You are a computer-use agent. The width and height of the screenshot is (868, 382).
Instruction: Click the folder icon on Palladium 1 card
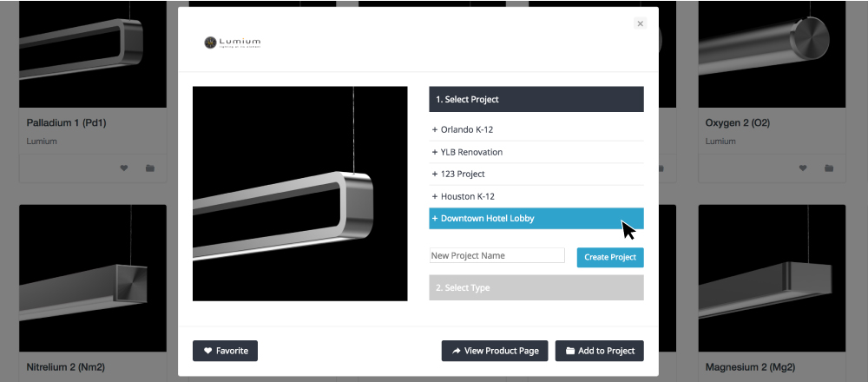click(150, 168)
